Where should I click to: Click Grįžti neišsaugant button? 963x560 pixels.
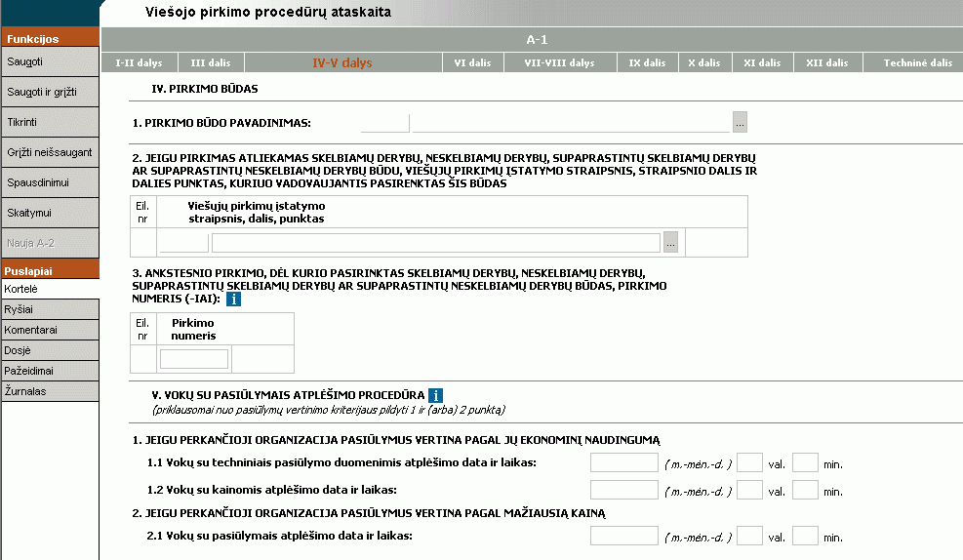coord(50,152)
